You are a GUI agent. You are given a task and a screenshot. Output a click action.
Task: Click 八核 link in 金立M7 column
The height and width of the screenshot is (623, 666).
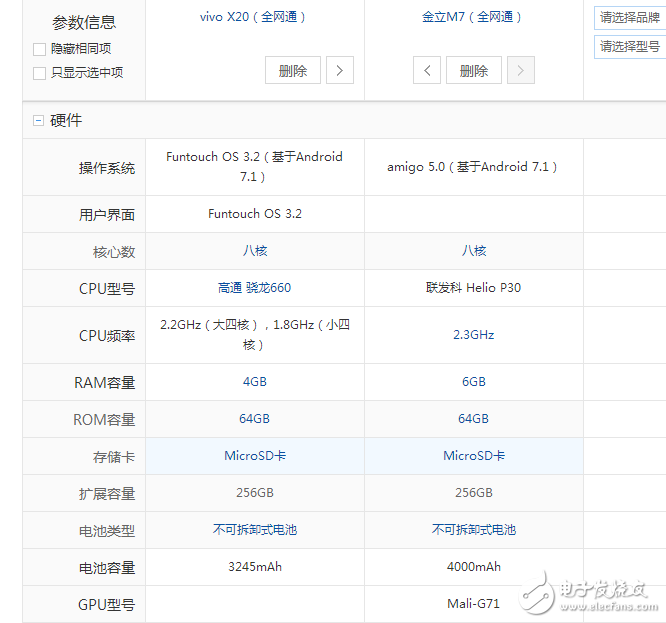[x=474, y=251]
